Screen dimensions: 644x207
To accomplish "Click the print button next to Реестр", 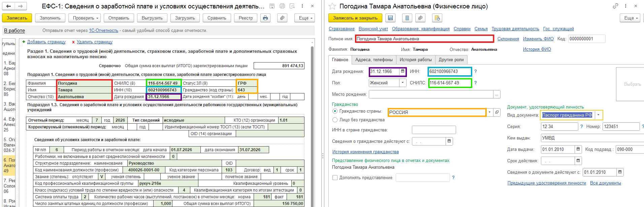I will 265,18.
